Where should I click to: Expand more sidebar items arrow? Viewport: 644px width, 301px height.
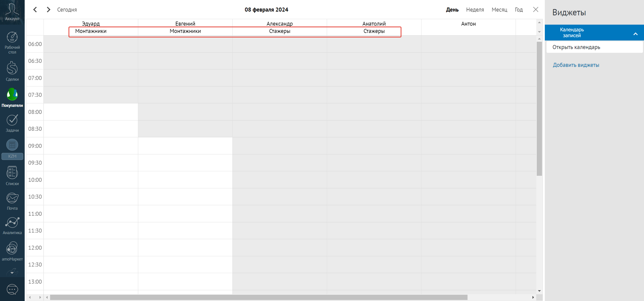coord(12,272)
